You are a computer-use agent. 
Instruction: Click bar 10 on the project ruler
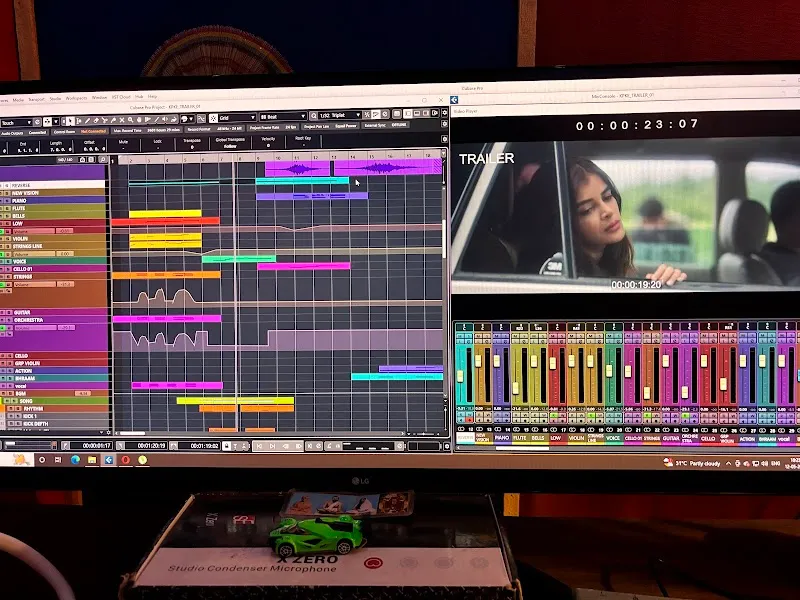pos(278,158)
